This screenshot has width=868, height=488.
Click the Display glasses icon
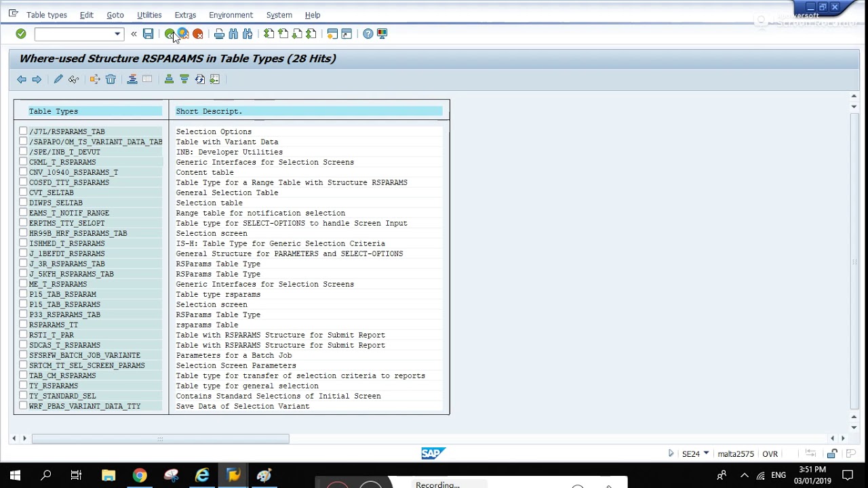[x=73, y=79]
